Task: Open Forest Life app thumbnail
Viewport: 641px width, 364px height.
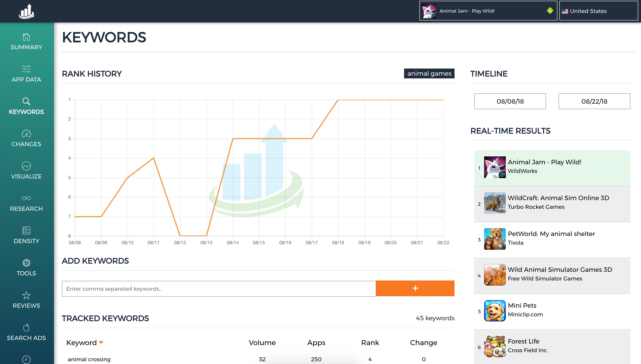Action: click(x=495, y=346)
